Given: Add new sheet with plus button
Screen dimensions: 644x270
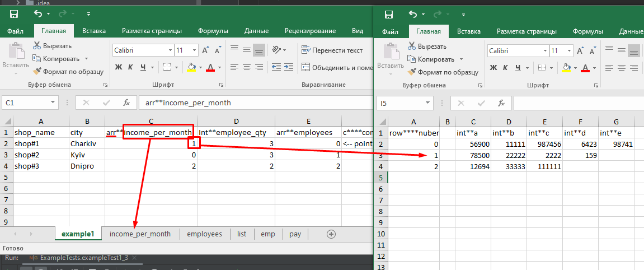Looking at the screenshot, I should tap(331, 234).
